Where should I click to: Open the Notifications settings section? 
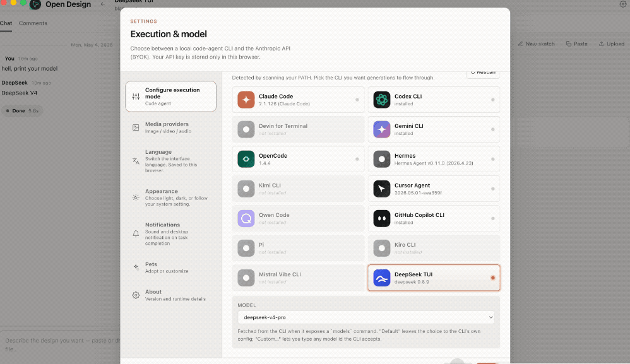[171, 233]
